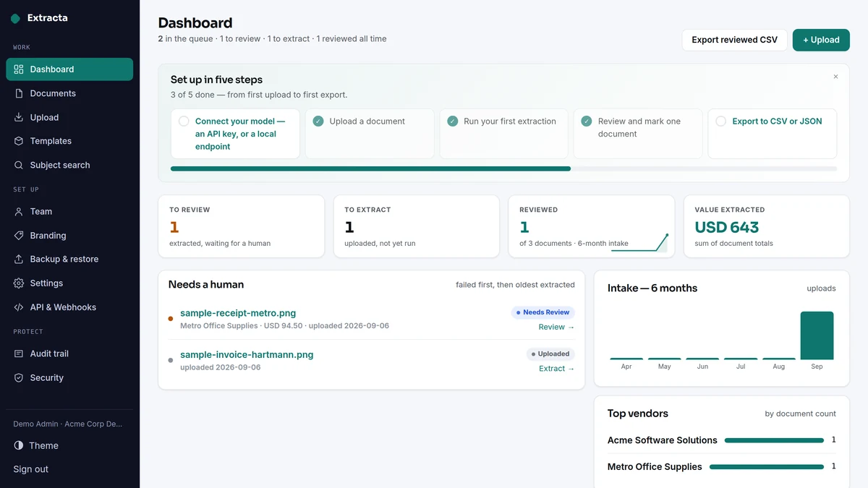Click the To Extract stat card

pos(417,226)
